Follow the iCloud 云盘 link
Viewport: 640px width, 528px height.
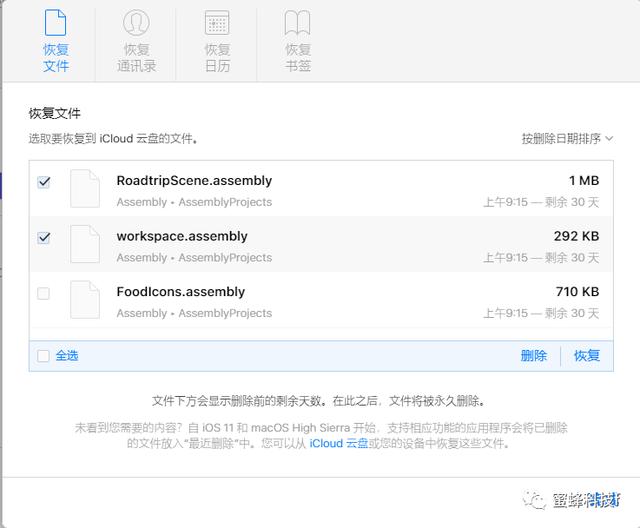click(x=339, y=443)
